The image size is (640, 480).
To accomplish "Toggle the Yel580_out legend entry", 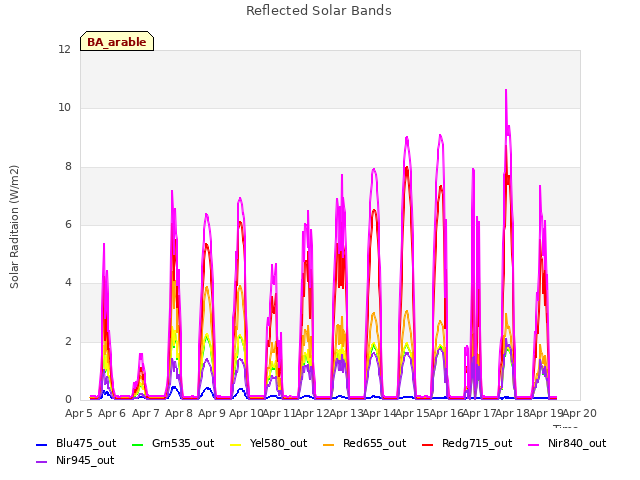I will click(269, 443).
